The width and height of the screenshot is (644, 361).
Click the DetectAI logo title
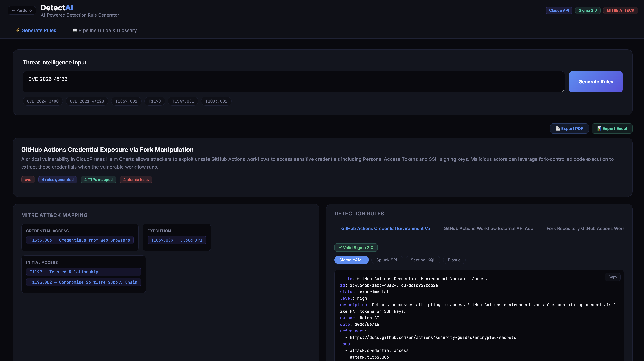tap(57, 8)
